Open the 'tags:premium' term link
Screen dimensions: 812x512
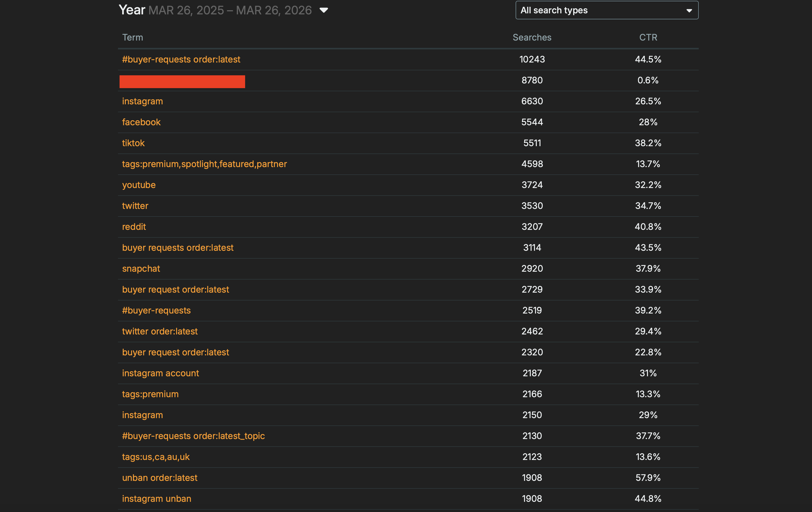pos(150,394)
